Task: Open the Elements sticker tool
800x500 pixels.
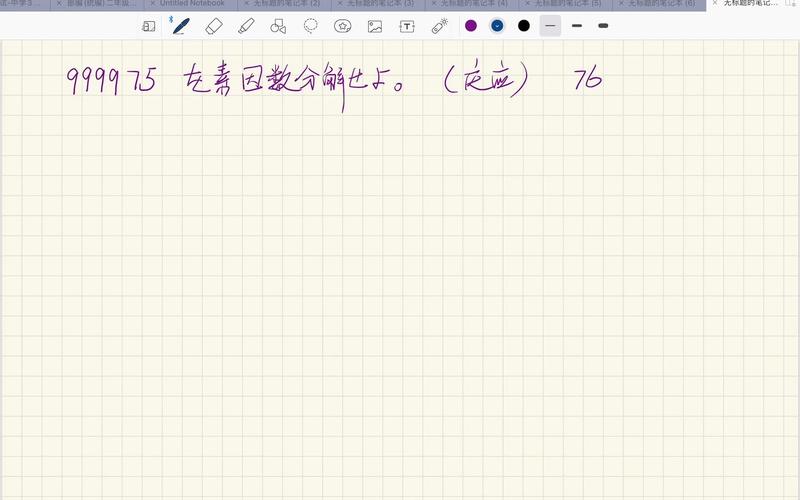Action: (x=343, y=26)
